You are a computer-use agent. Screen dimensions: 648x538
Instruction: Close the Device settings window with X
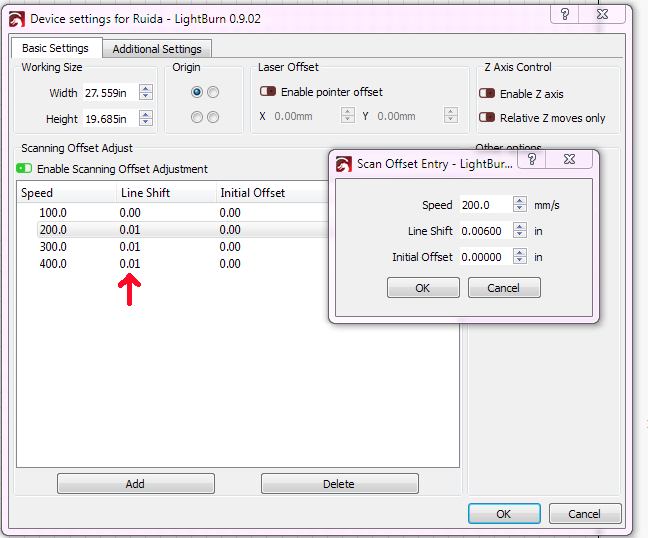pos(602,14)
